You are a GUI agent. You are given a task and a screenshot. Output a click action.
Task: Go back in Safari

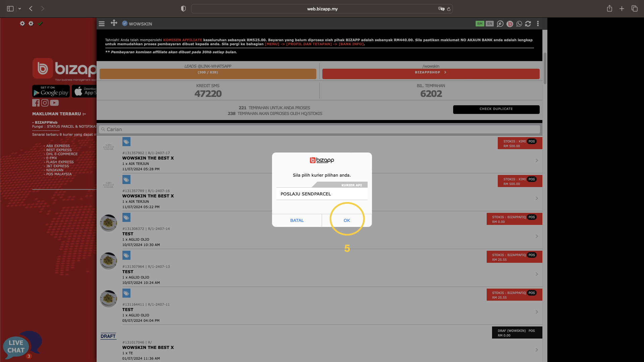pyautogui.click(x=31, y=9)
